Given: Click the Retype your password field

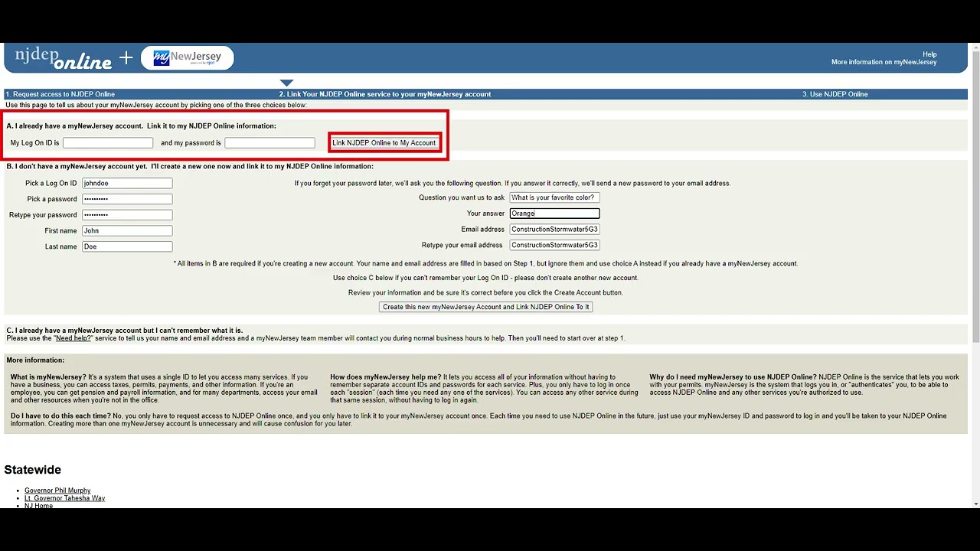Looking at the screenshot, I should click(127, 215).
